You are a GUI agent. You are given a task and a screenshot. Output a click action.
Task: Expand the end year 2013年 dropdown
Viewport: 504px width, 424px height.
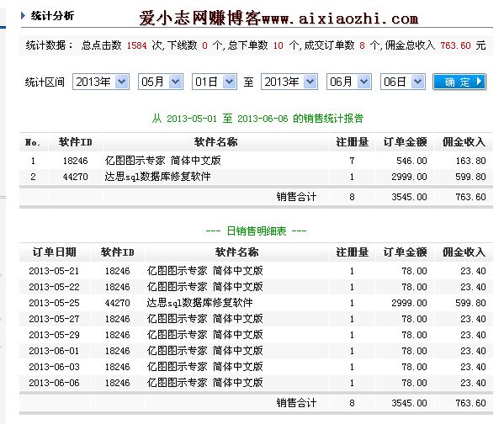click(x=289, y=82)
